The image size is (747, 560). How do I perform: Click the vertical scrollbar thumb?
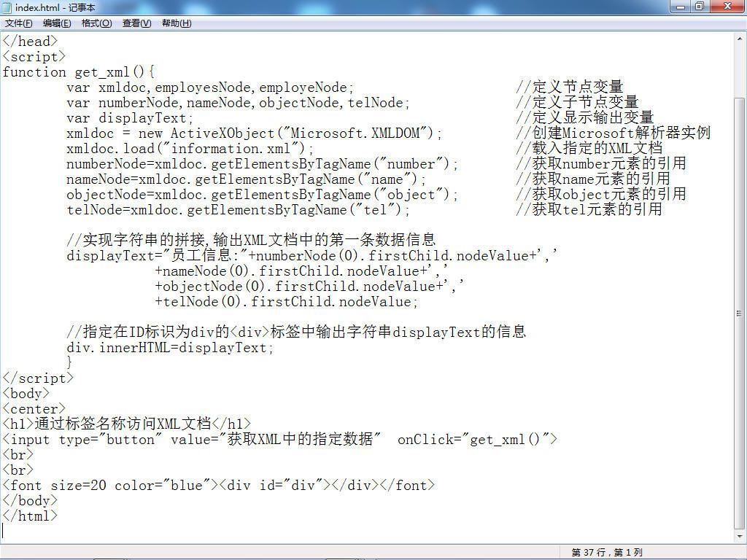click(740, 312)
